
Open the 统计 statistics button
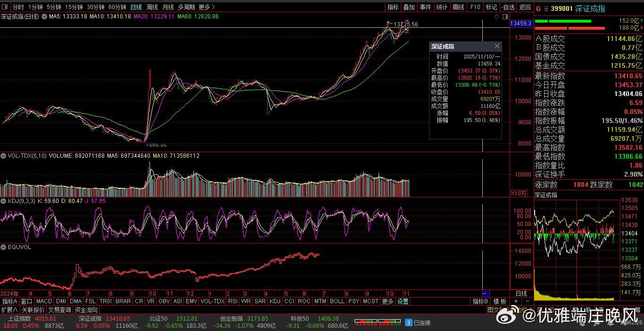[442, 7]
